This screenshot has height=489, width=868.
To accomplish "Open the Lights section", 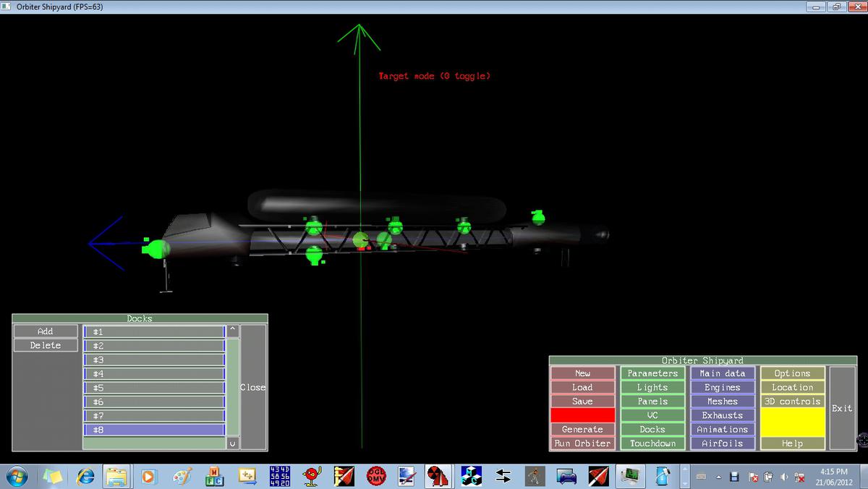I will [652, 387].
